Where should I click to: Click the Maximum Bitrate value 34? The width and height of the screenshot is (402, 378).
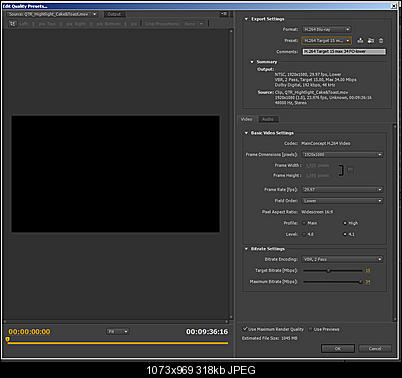(368, 282)
